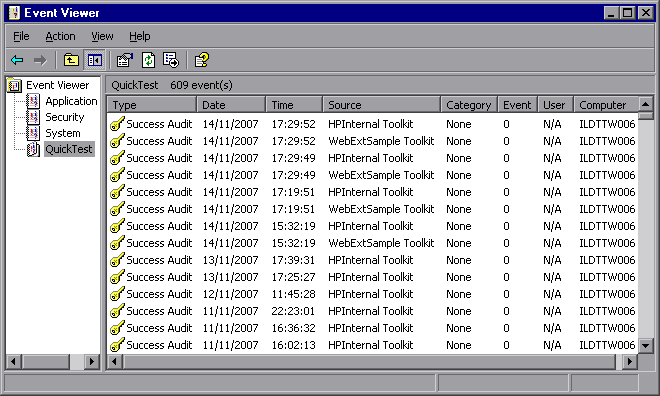Click key icon of 17:29:49 WebExtSample Toolkit event

(x=117, y=175)
